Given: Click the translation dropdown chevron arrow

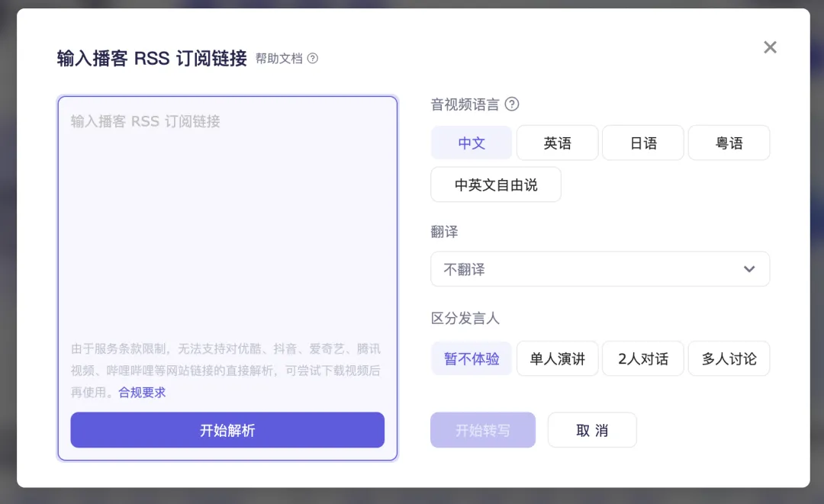Looking at the screenshot, I should pos(749,269).
